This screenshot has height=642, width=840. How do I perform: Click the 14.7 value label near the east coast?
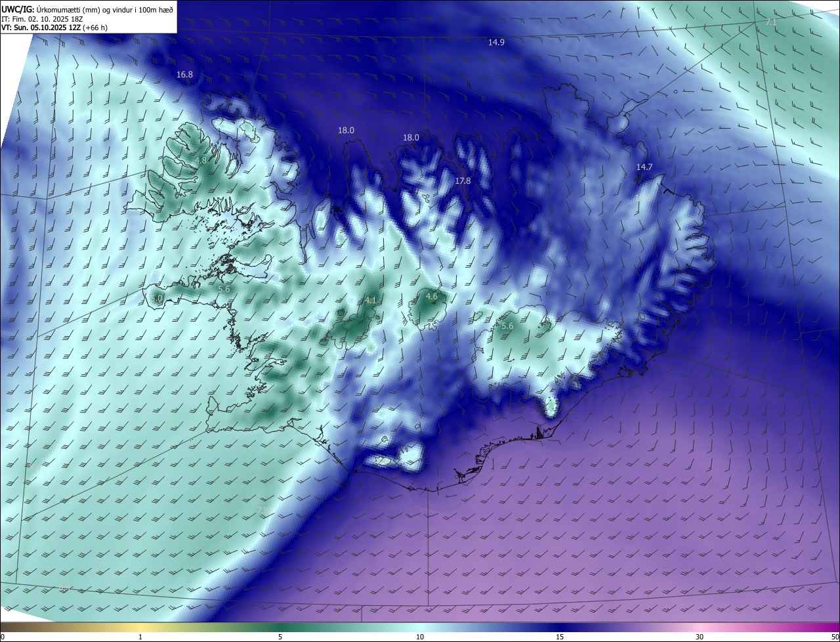click(x=644, y=167)
